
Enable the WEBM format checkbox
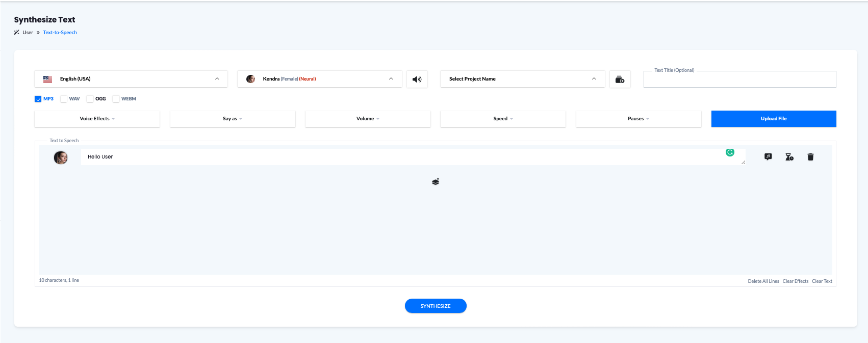pyautogui.click(x=116, y=99)
